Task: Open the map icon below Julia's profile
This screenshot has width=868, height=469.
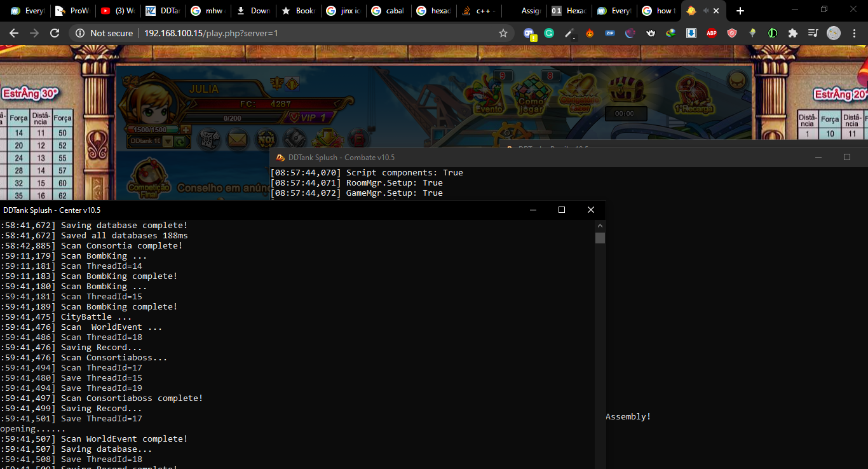Action: [210, 139]
